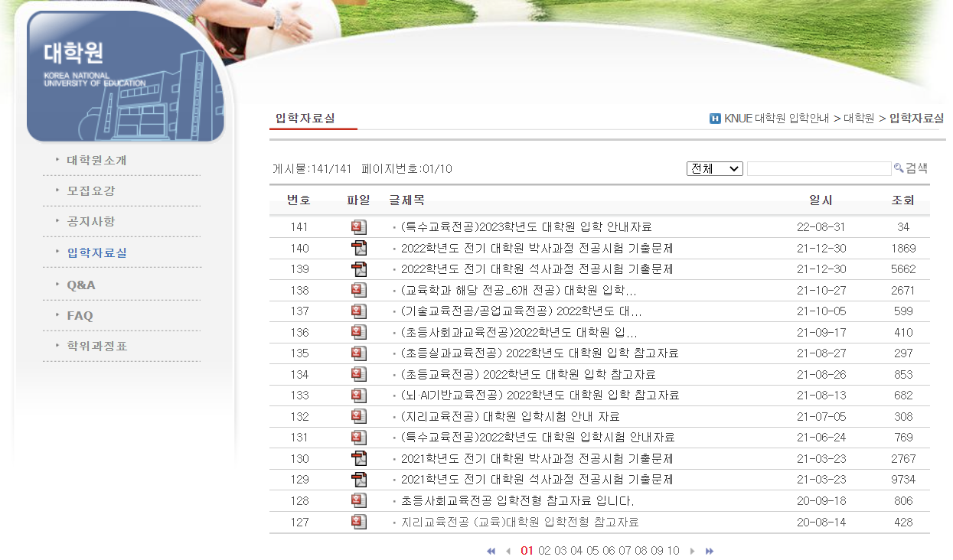Image resolution: width=953 pixels, height=560 pixels.
Task: Open post 지리교육전공 (교육)대학원 입학전형 참고자료
Action: pos(520,522)
